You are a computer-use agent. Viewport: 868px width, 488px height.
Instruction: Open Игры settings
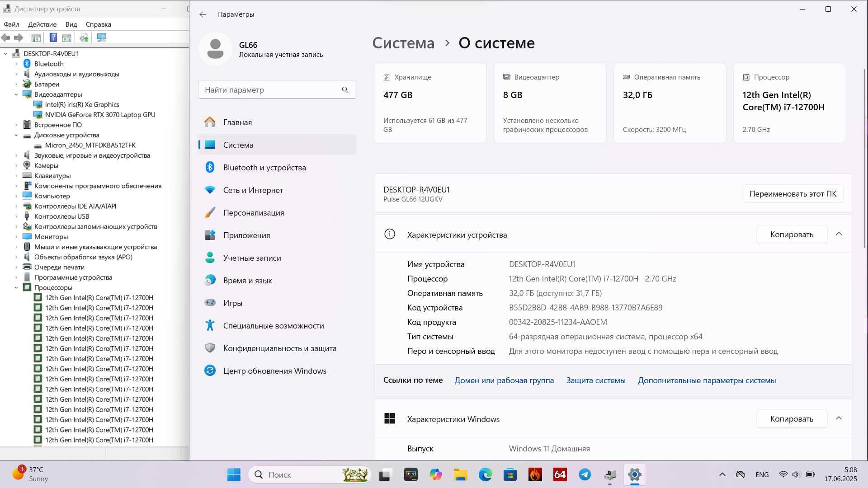click(x=277, y=303)
